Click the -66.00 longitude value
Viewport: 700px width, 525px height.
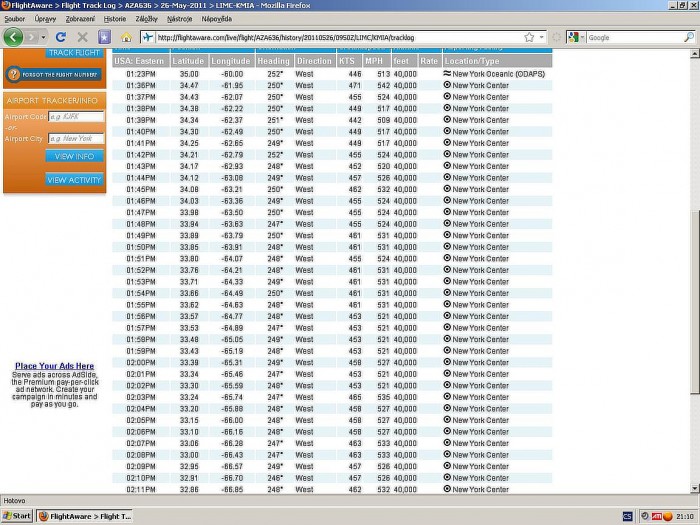click(x=233, y=421)
